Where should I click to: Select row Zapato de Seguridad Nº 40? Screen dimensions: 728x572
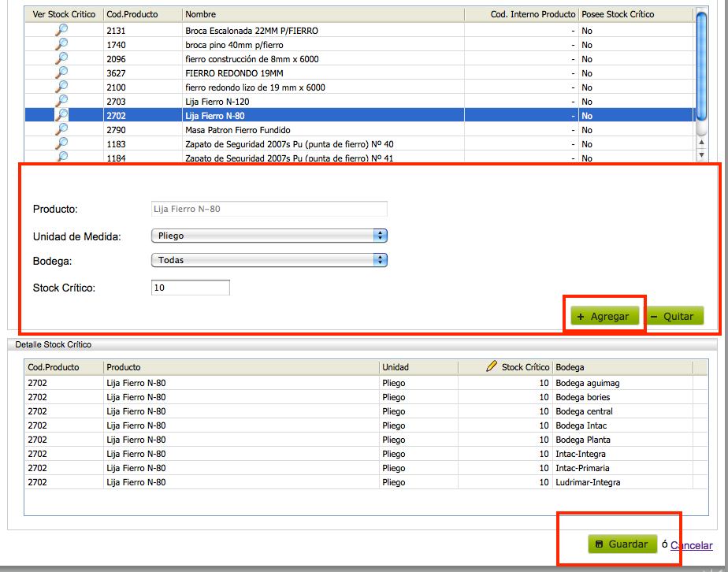(x=360, y=144)
